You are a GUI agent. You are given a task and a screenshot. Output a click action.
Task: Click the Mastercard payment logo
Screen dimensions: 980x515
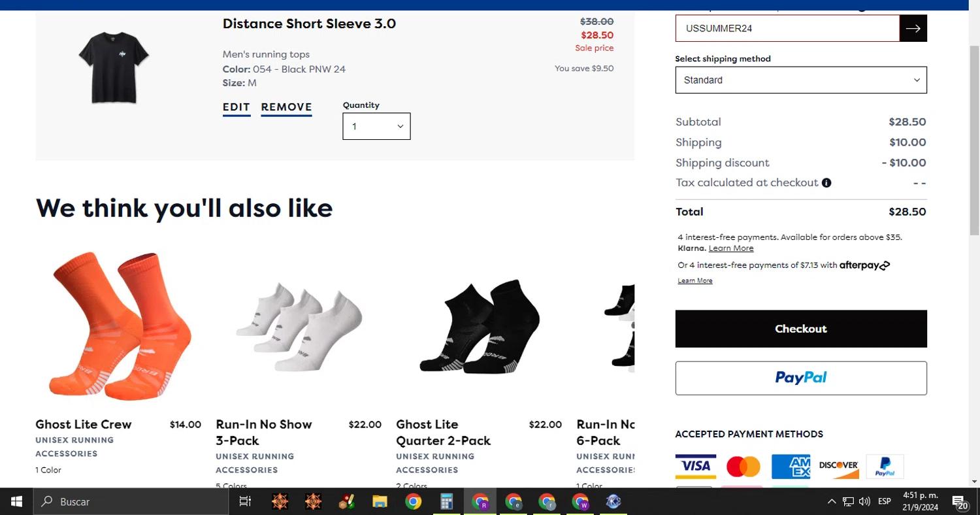pyautogui.click(x=743, y=467)
